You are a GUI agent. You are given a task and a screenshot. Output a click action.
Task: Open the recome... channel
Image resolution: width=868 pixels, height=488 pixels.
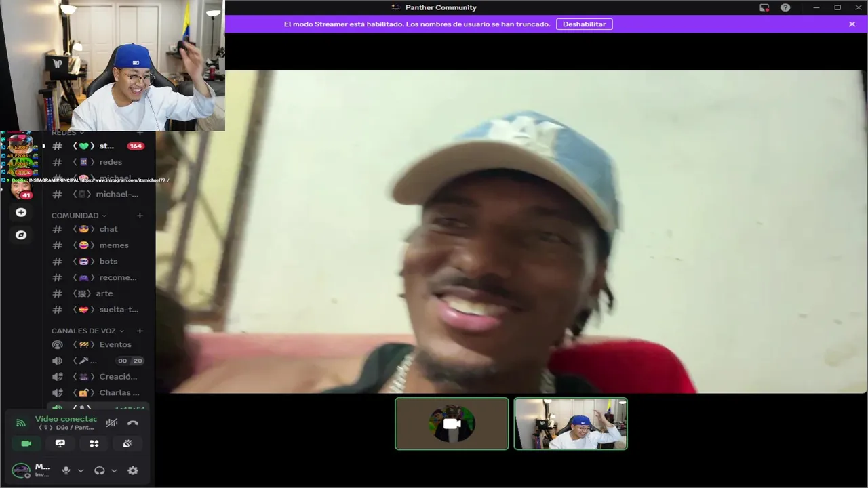98,277
